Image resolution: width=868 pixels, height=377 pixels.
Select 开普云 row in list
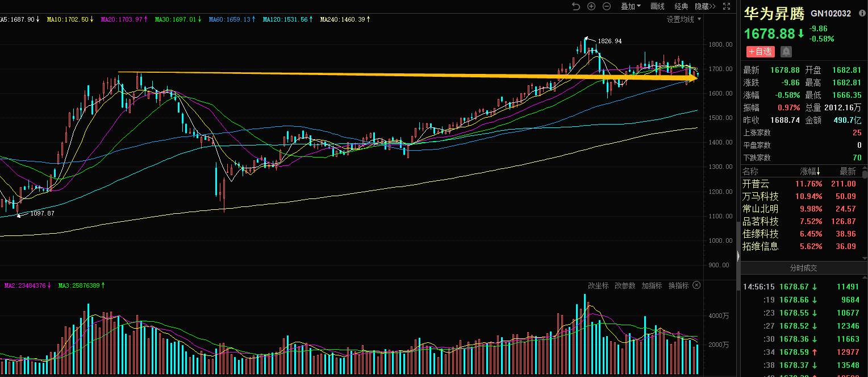(801, 184)
